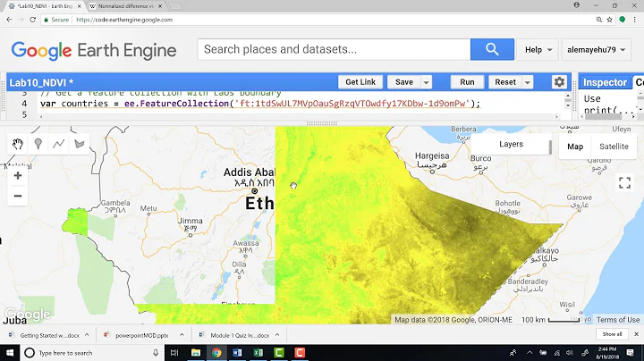Close the Normalized difference browser tab
Screen dimensions: 644x361
(160, 6)
